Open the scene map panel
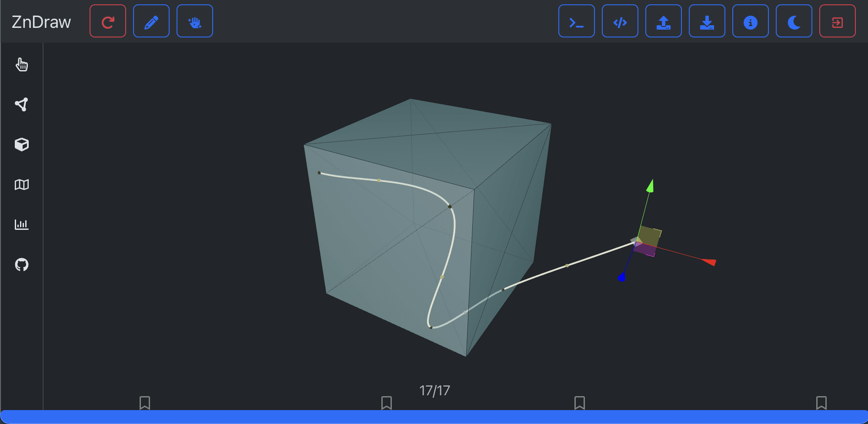The image size is (868, 424). coord(22,185)
